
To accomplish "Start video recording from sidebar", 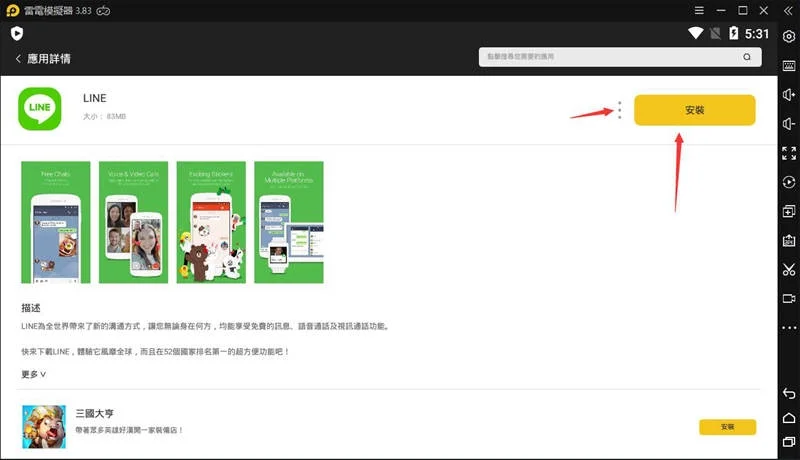I will tap(789, 298).
